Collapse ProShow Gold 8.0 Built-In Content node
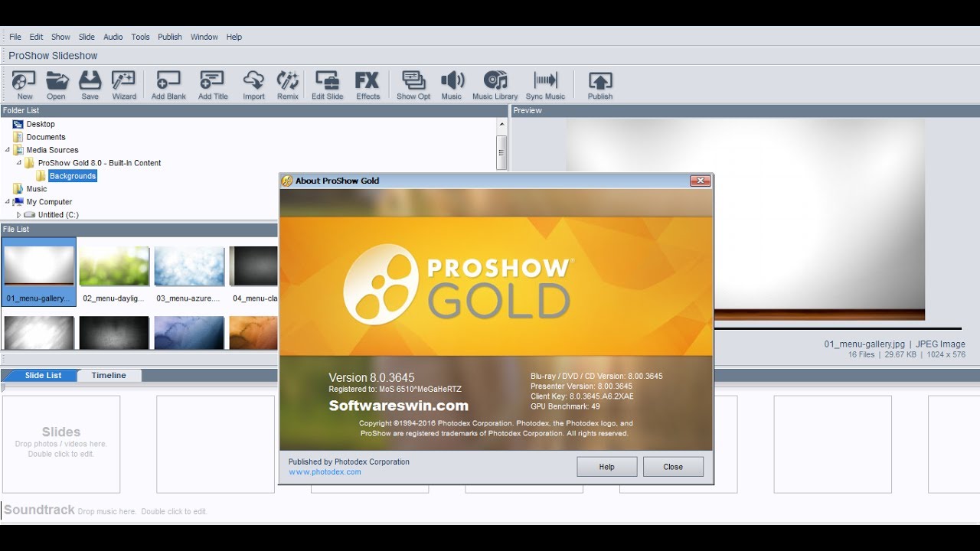 19,163
